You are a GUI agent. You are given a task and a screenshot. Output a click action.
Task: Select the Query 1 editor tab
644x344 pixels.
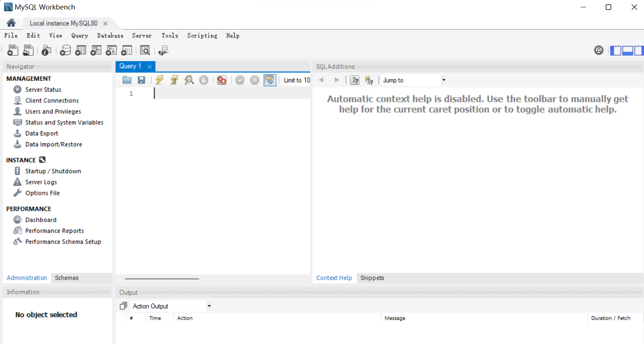[x=130, y=66]
